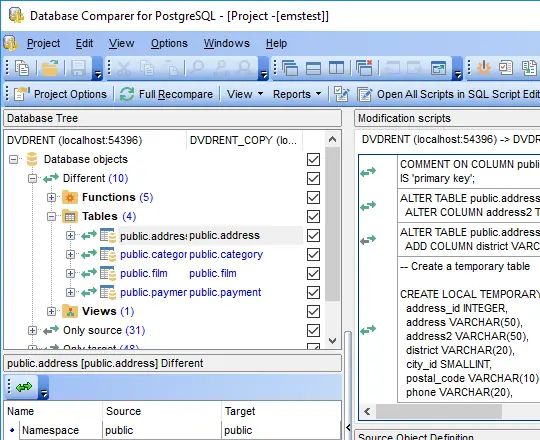
Task: Expand the Views (1) node
Action: (x=51, y=311)
